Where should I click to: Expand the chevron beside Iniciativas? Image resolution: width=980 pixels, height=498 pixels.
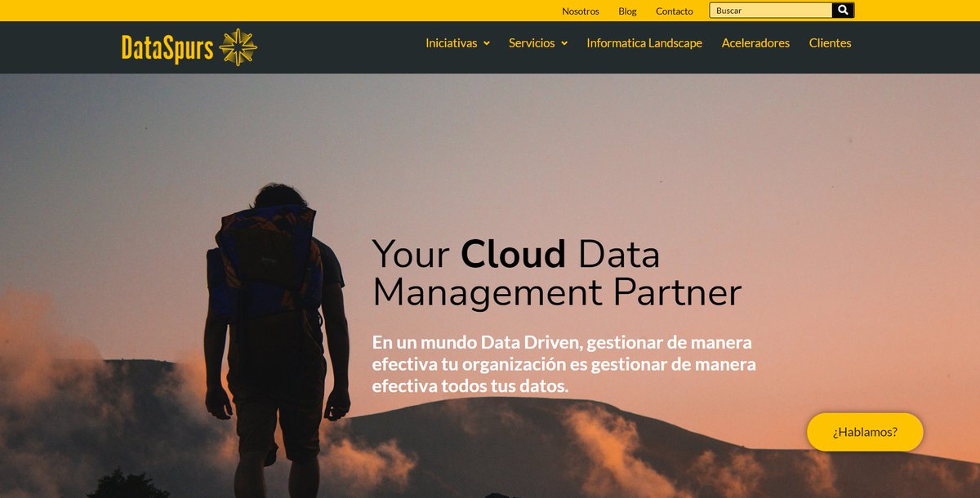488,43
